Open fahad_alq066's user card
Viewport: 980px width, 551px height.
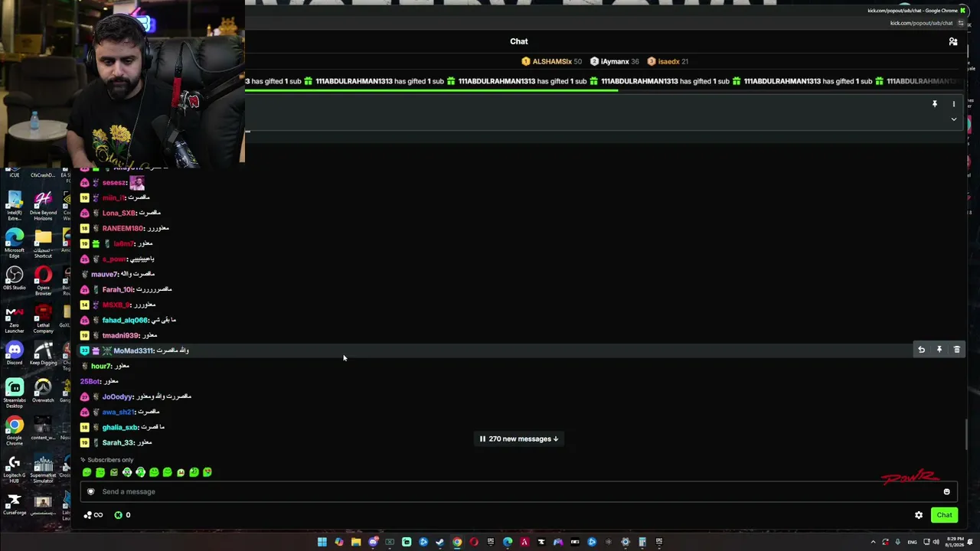pos(125,320)
